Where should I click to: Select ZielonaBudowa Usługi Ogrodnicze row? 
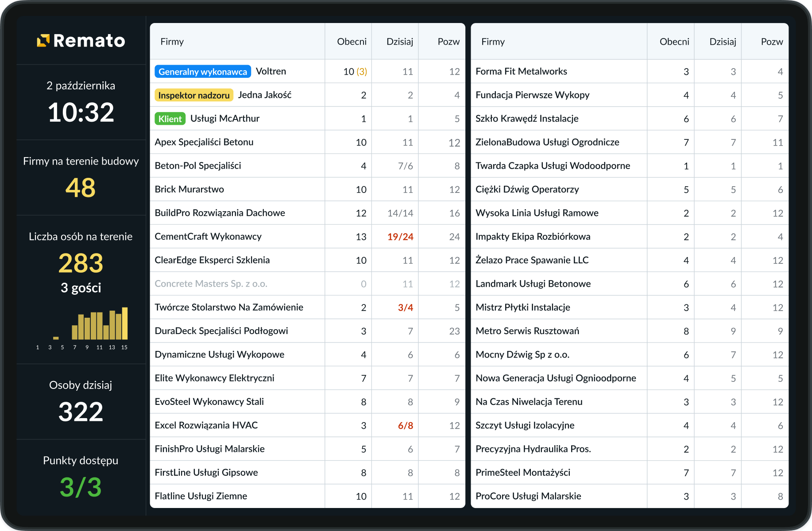547,142
